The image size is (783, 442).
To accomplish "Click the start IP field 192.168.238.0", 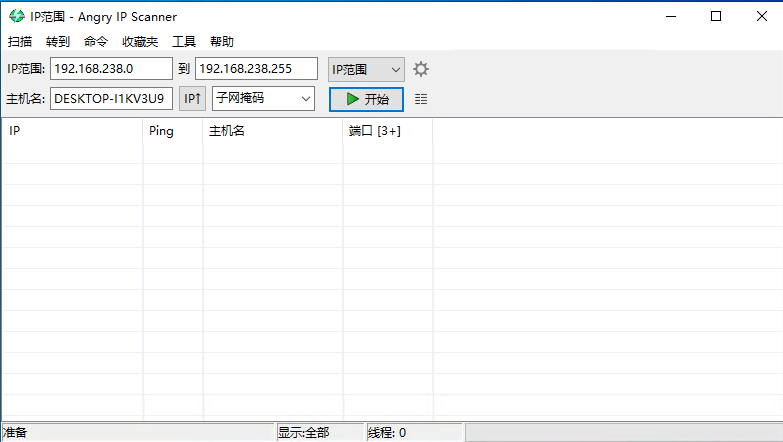I will click(111, 68).
